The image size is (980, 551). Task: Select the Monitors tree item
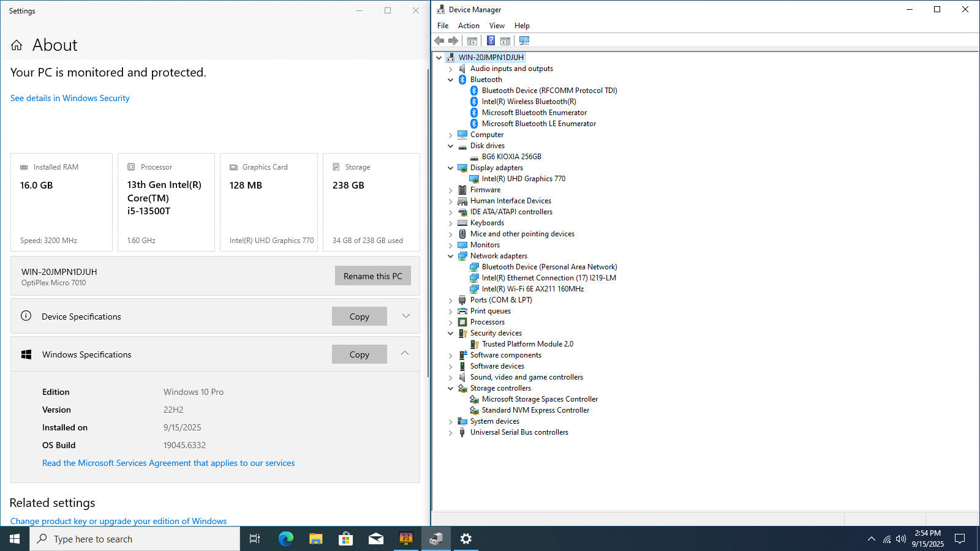(x=485, y=245)
